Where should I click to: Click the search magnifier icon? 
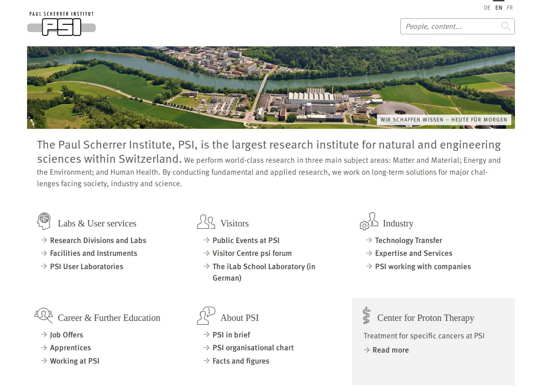point(506,27)
